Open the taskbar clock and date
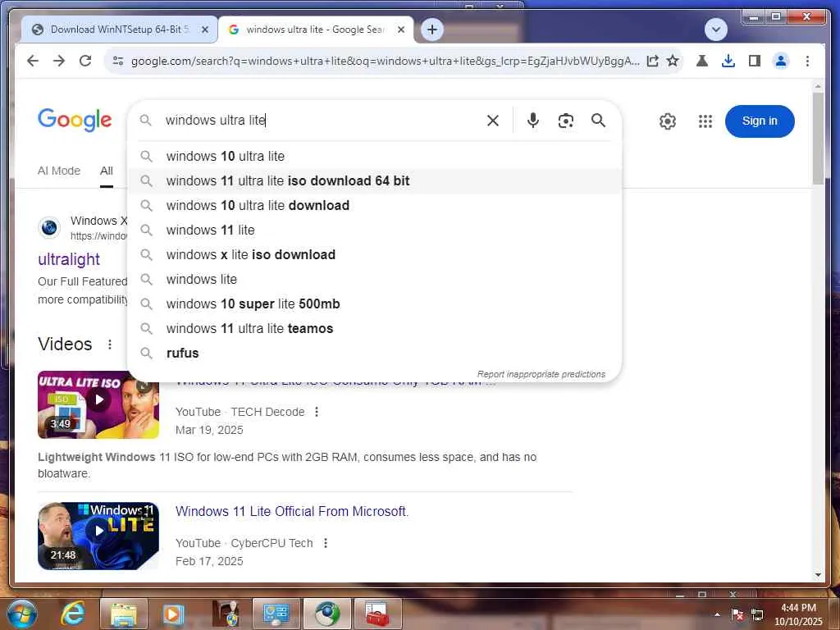Image resolution: width=840 pixels, height=630 pixels. point(798,614)
